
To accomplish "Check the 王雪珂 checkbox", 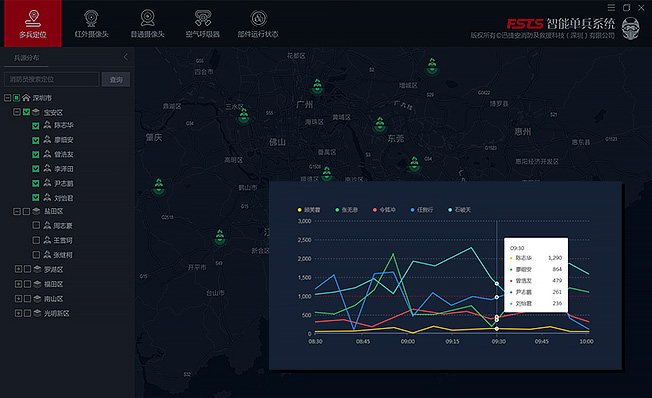I will click(x=36, y=240).
